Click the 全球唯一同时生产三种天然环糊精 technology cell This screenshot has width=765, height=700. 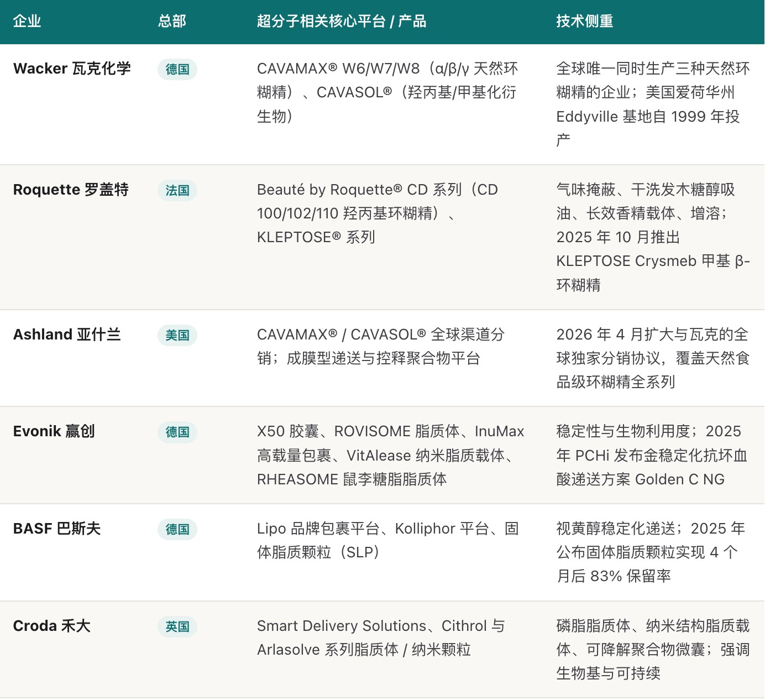[x=653, y=105]
